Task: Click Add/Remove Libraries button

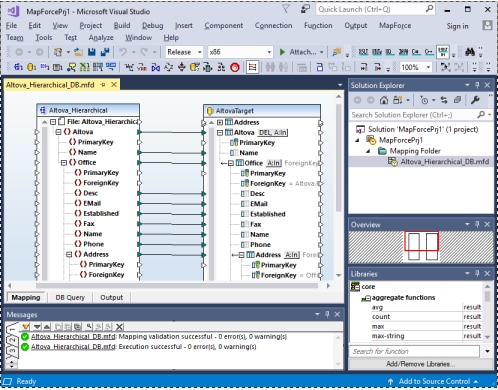Action: coord(421,364)
